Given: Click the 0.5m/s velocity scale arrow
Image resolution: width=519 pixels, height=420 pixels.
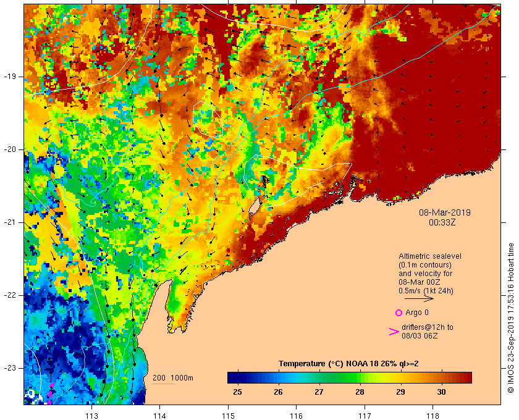Looking at the screenshot, I should coord(419,299).
